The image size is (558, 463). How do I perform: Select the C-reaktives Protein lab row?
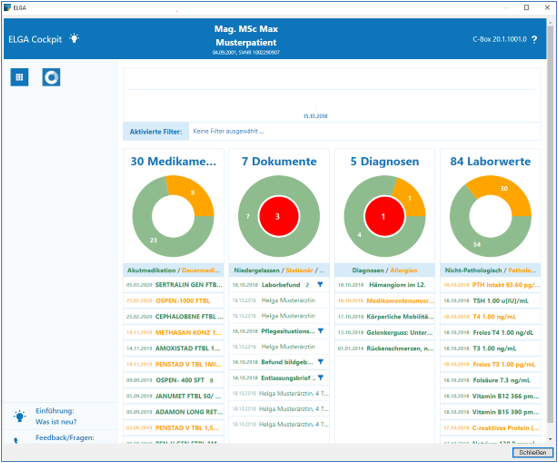tap(490, 428)
